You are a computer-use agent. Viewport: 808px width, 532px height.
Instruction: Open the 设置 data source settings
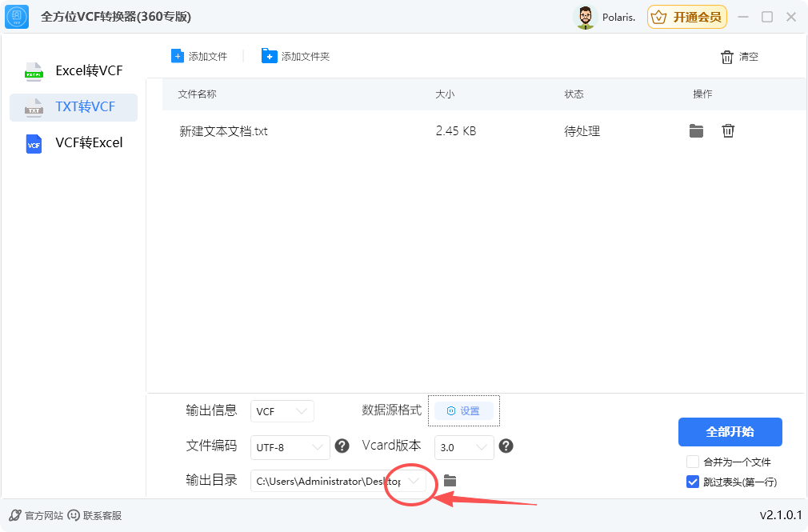point(464,410)
